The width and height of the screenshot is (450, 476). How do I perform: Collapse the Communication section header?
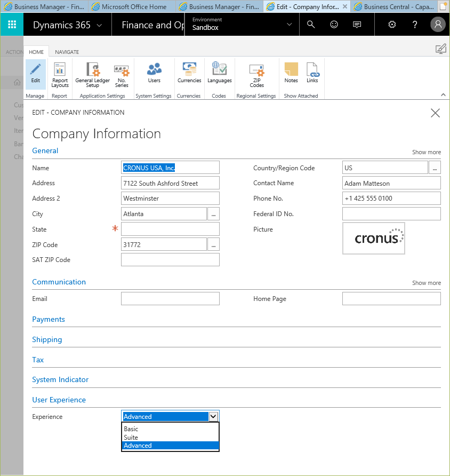[x=59, y=282]
